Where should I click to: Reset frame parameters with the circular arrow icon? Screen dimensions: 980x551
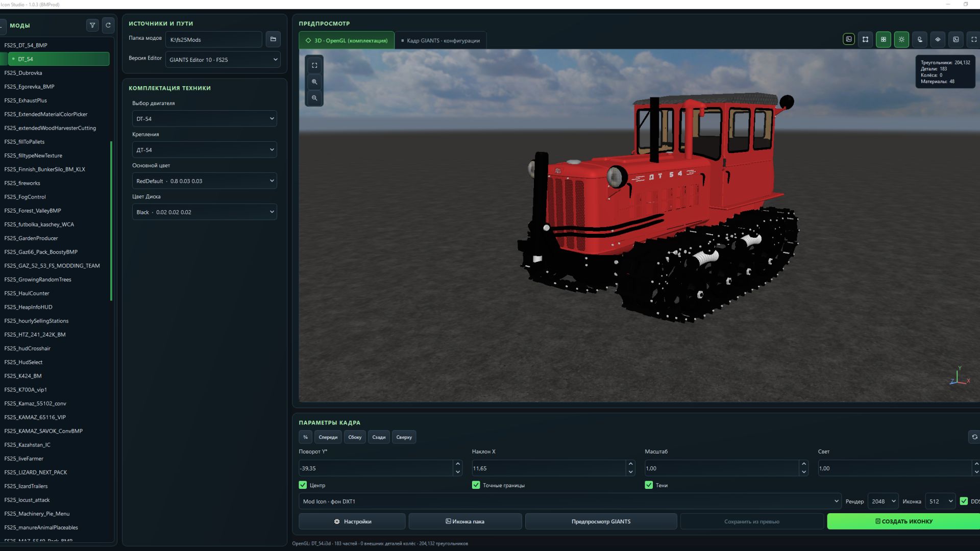[x=974, y=437]
